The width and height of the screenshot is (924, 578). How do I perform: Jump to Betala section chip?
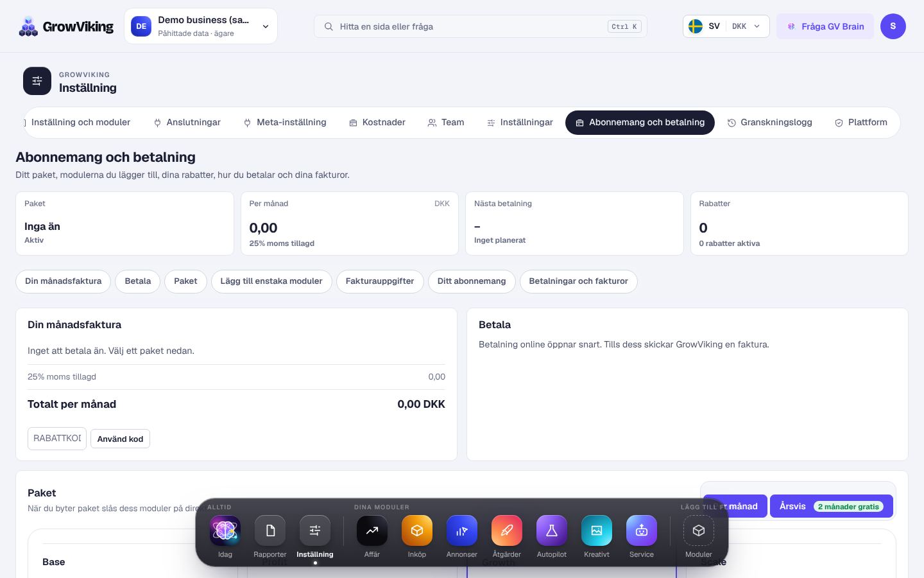[x=138, y=281]
